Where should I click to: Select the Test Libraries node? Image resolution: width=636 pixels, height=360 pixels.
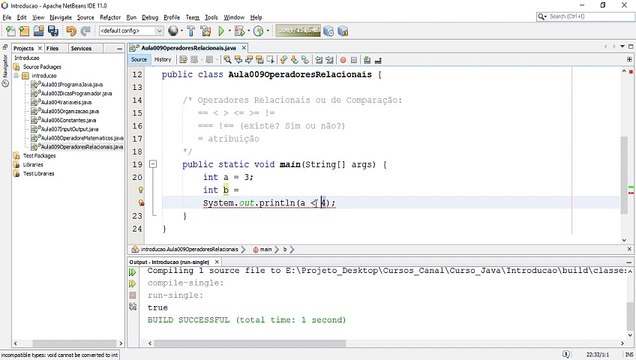coord(39,174)
